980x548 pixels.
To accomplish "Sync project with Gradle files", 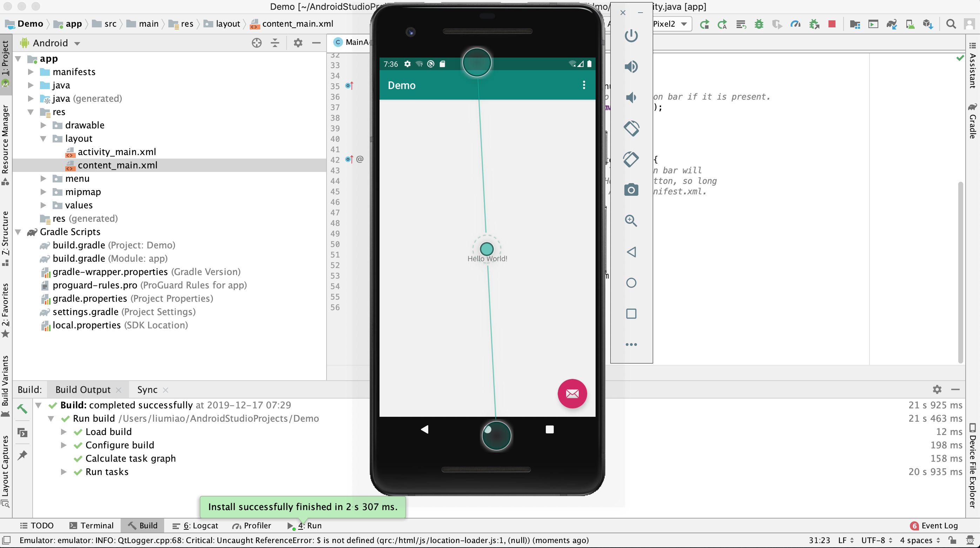I will click(892, 24).
